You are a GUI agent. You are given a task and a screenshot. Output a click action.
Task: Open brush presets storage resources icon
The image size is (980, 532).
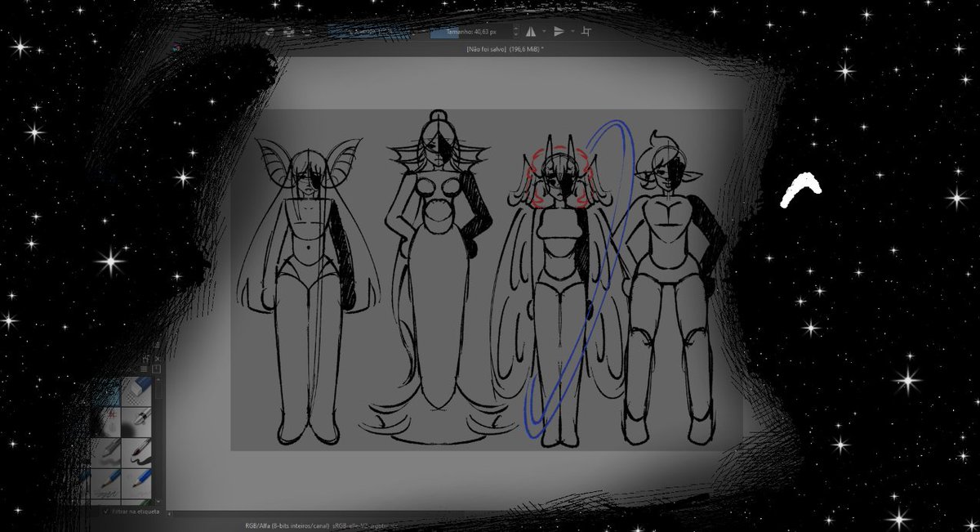pyautogui.click(x=156, y=369)
